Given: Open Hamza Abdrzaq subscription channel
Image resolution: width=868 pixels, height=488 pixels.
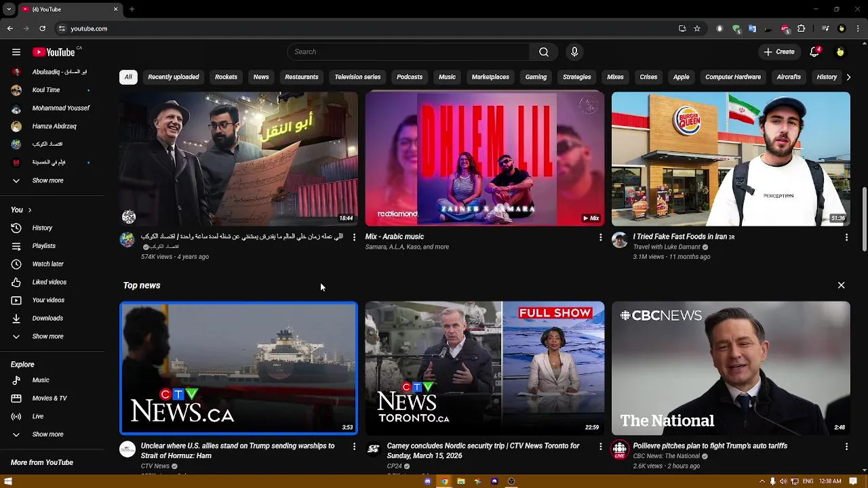Looking at the screenshot, I should (54, 126).
